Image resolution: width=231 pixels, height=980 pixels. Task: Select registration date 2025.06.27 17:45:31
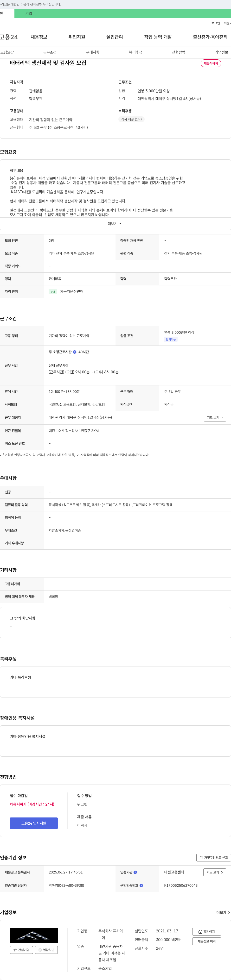click(65, 872)
